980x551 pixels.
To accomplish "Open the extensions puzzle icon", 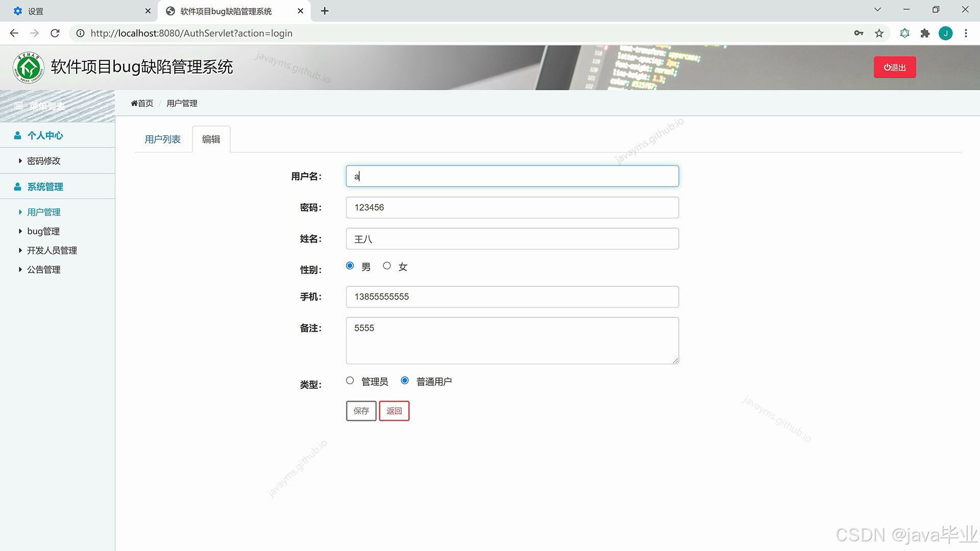I will [x=925, y=33].
